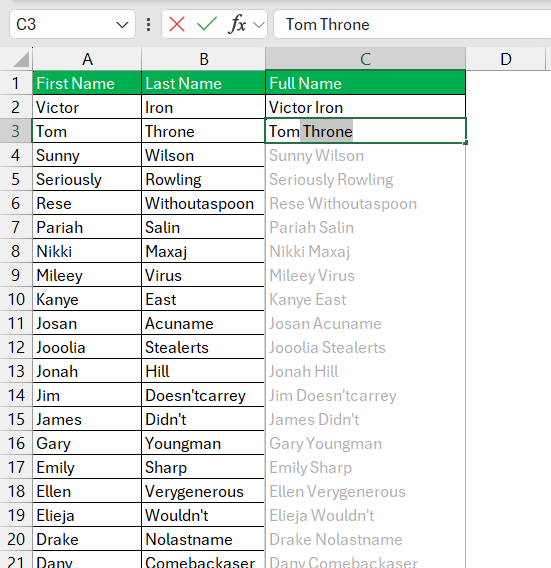Expand the Name Box dropdown arrow
Image resolution: width=551 pixels, height=568 pixels.
click(x=122, y=25)
